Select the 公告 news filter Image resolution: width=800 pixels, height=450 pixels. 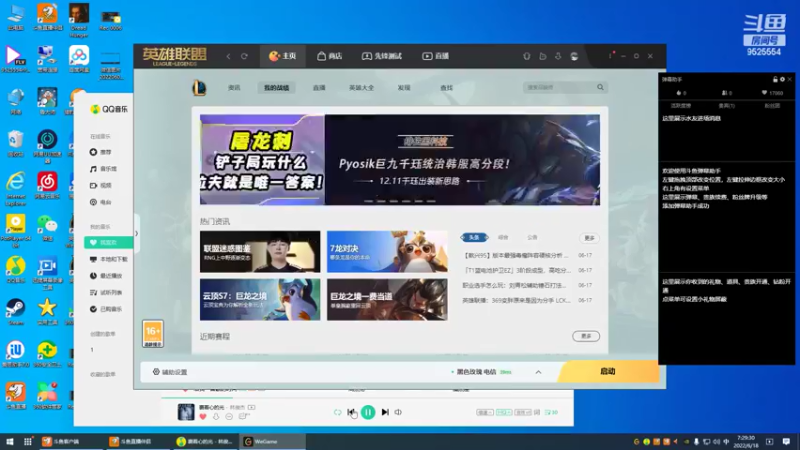532,237
